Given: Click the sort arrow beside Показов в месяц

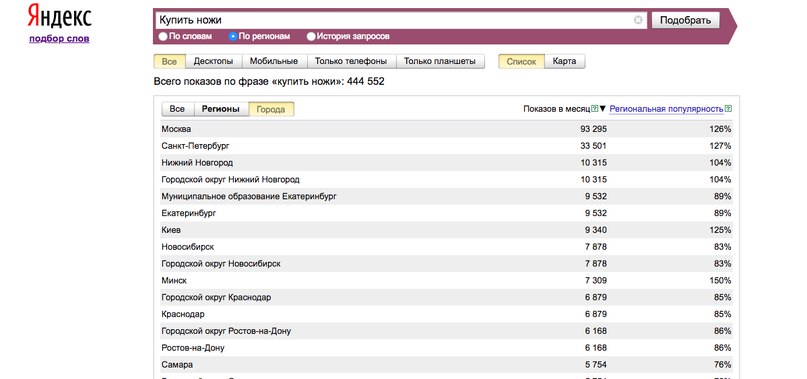Looking at the screenshot, I should coord(603,109).
